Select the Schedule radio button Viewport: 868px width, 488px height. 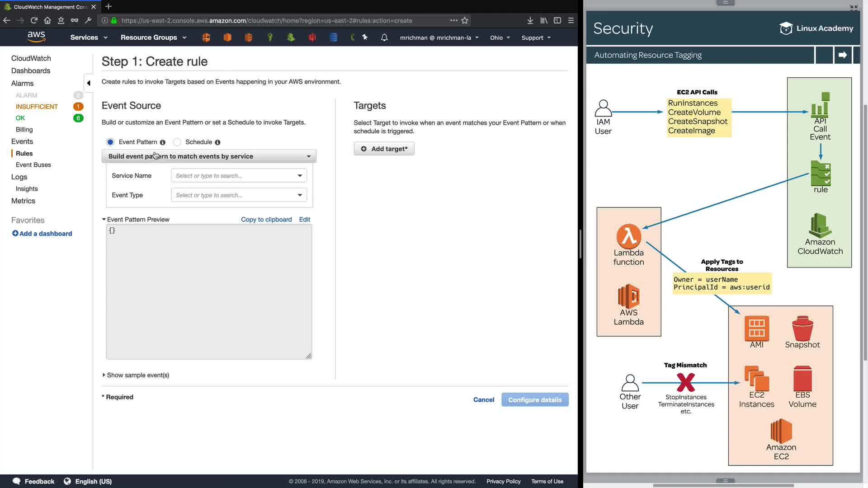(177, 142)
